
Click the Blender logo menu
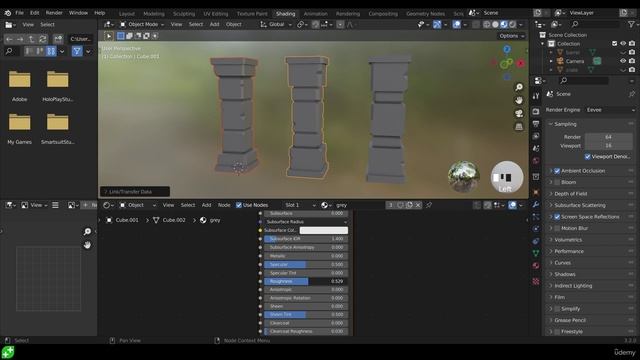(x=7, y=13)
